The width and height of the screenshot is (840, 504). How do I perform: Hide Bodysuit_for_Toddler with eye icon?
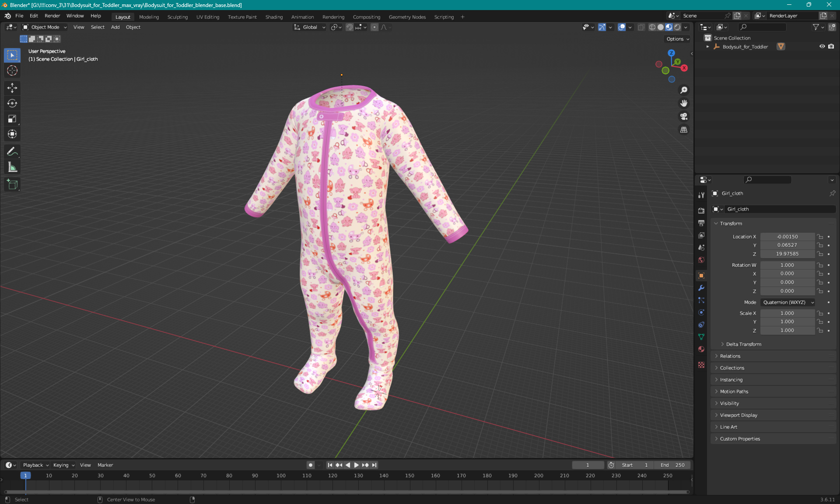822,46
